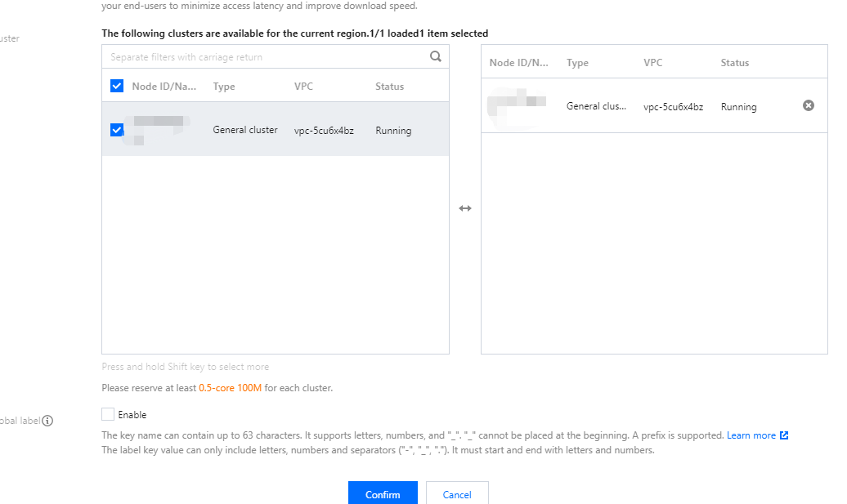Toggle select-all checkbox in available clusters header
Screen dimensions: 847x504
(x=117, y=86)
